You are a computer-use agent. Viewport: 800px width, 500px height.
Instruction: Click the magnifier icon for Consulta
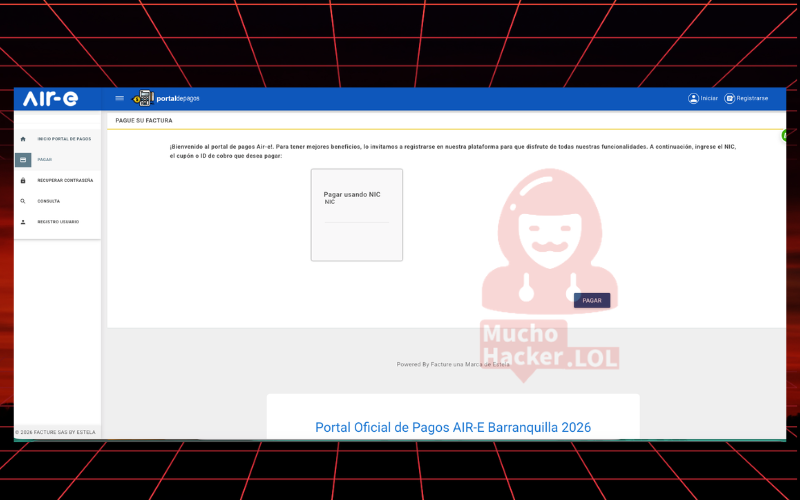[x=22, y=201]
